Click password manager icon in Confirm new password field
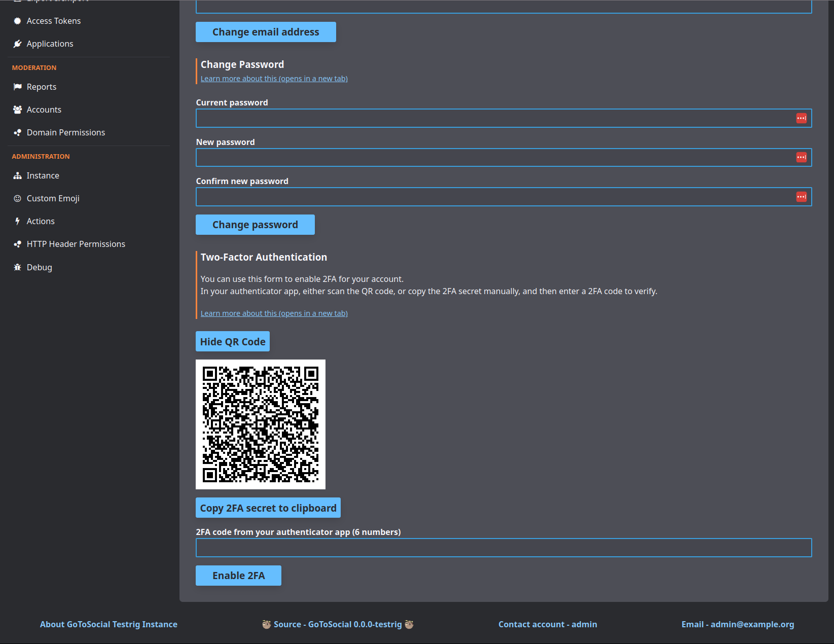The width and height of the screenshot is (834, 644). (x=802, y=197)
